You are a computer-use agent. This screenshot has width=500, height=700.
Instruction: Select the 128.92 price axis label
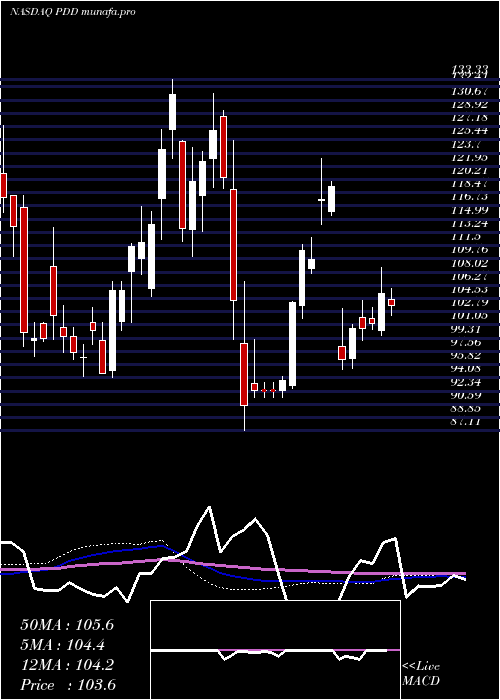(x=470, y=104)
